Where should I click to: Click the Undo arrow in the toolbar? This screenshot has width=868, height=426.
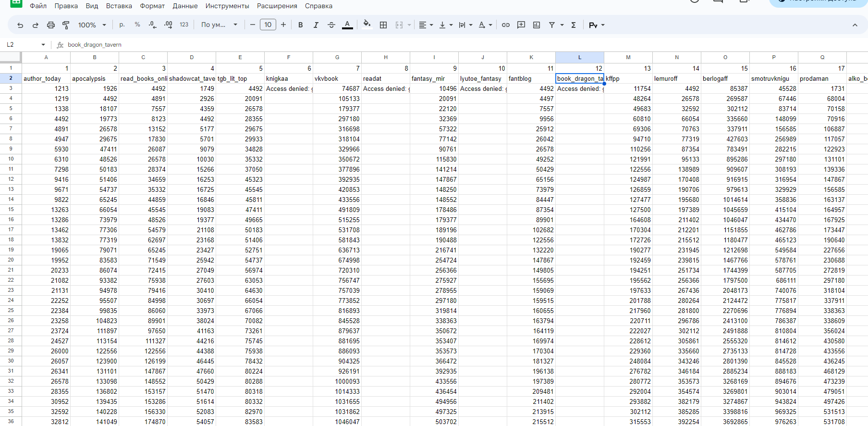click(20, 25)
